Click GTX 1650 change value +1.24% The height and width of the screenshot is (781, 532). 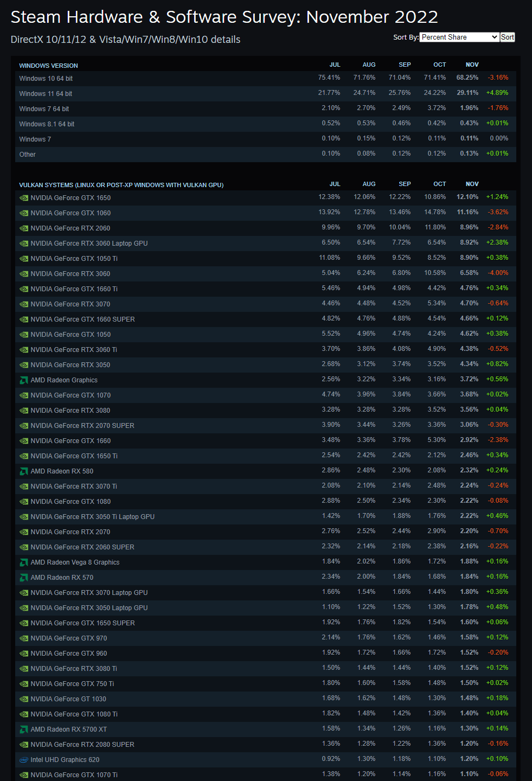(497, 197)
